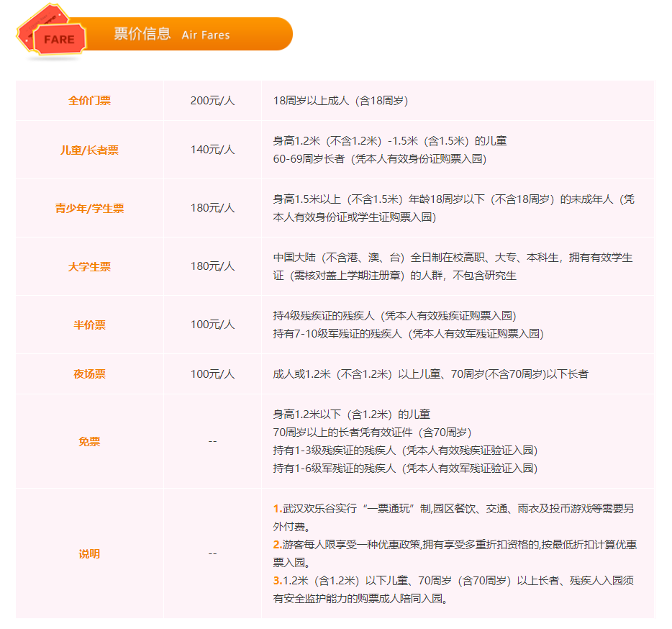Click the 票价信息 header title
Image resolution: width=672 pixels, height=629 pixels.
[142, 34]
